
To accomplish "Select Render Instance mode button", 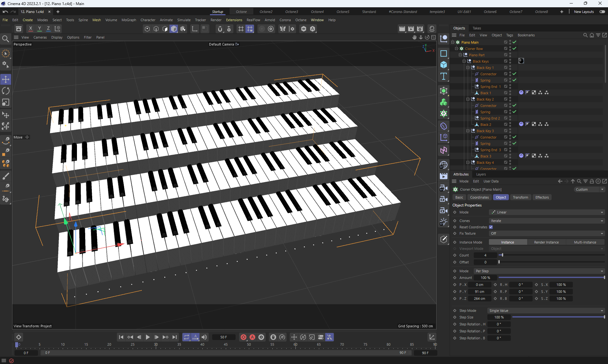I will 546,242.
